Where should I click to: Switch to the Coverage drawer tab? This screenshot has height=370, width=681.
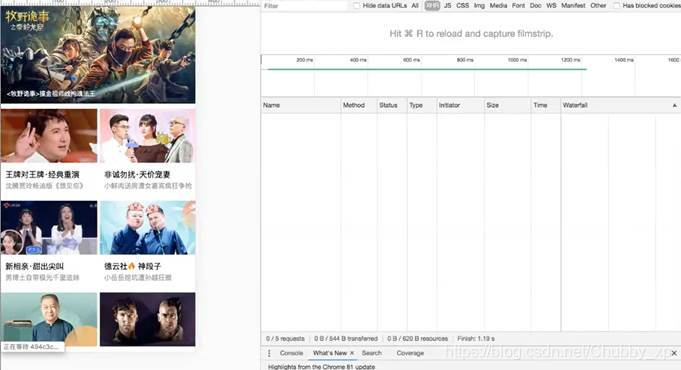pyautogui.click(x=410, y=353)
